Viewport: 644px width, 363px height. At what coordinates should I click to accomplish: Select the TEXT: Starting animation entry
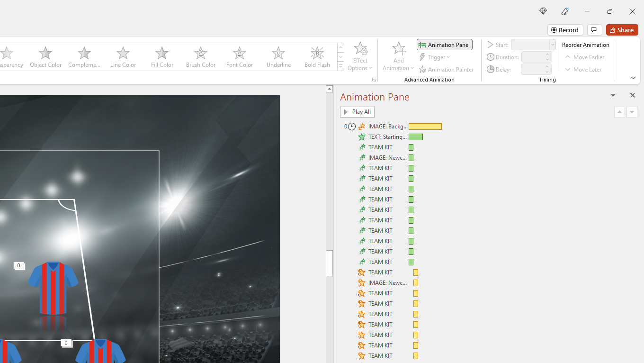(x=387, y=137)
